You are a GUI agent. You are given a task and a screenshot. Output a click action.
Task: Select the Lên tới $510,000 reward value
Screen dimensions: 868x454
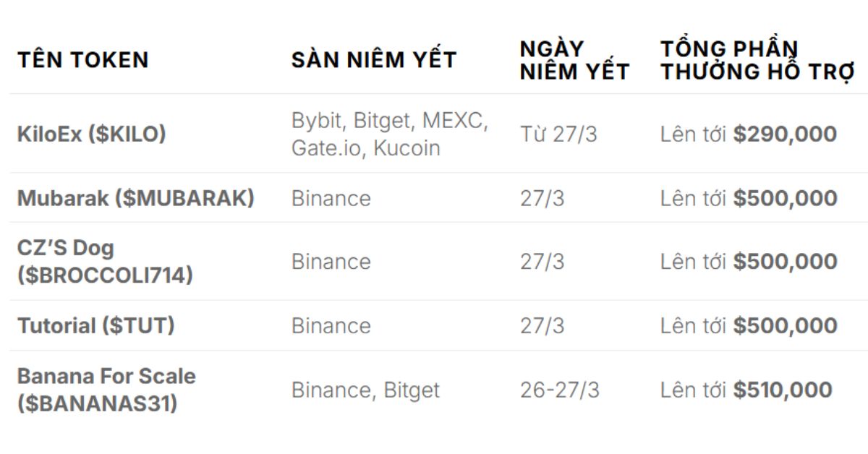coord(746,390)
